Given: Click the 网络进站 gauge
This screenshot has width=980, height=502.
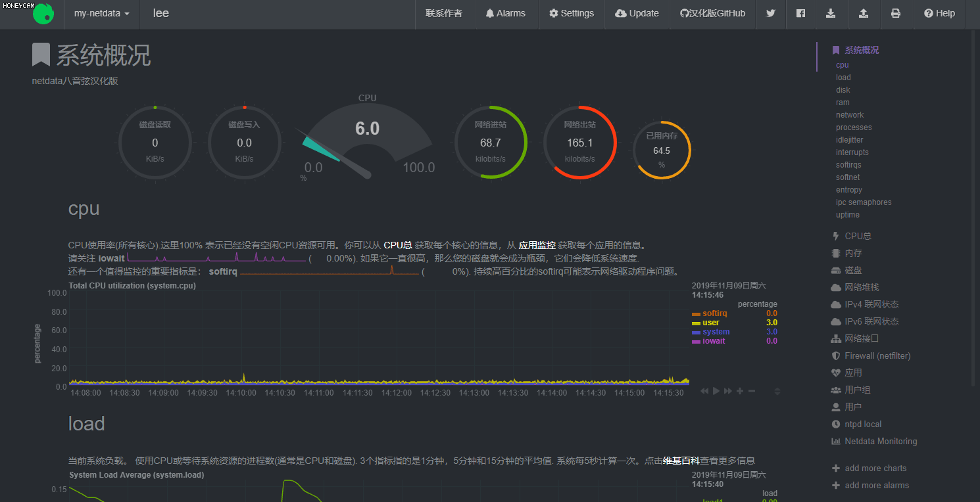Looking at the screenshot, I should click(491, 142).
